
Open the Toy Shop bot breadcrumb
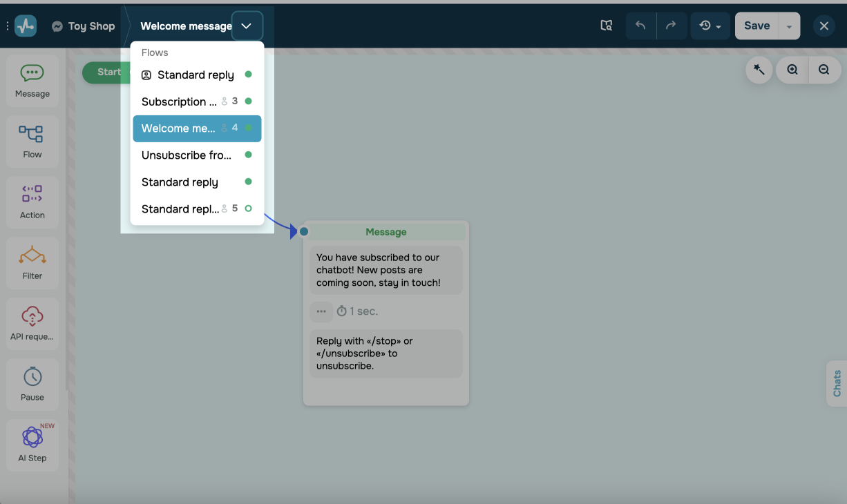[83, 26]
